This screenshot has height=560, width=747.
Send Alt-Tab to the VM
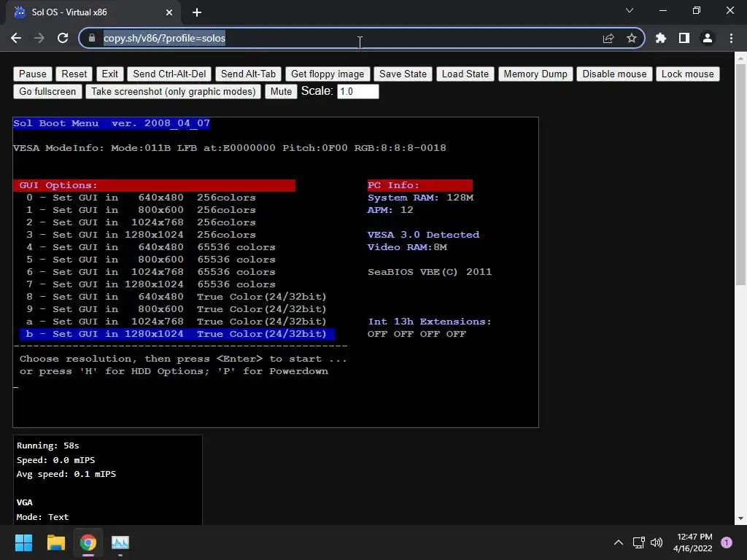[x=248, y=74]
